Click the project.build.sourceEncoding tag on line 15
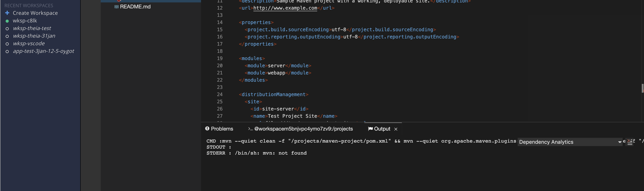 coord(288,30)
